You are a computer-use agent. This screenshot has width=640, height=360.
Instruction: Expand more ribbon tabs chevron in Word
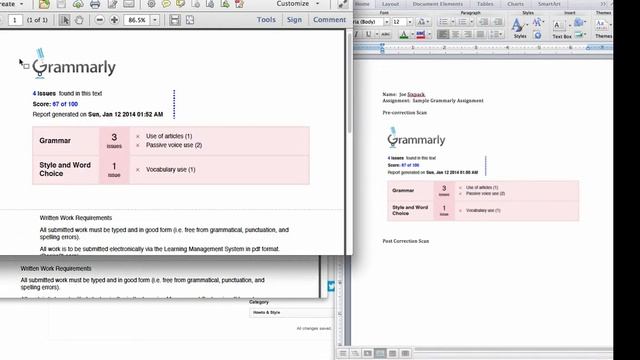(603, 4)
